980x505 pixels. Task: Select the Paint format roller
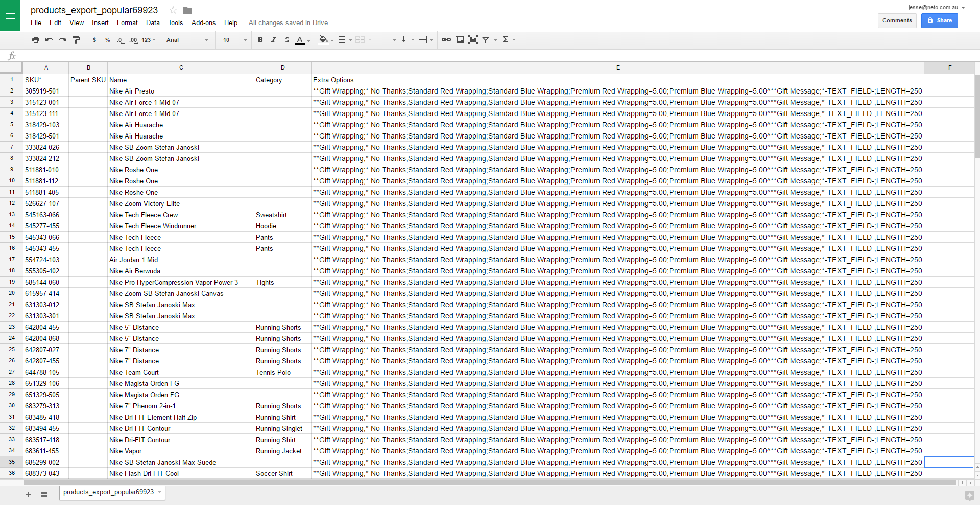(76, 40)
